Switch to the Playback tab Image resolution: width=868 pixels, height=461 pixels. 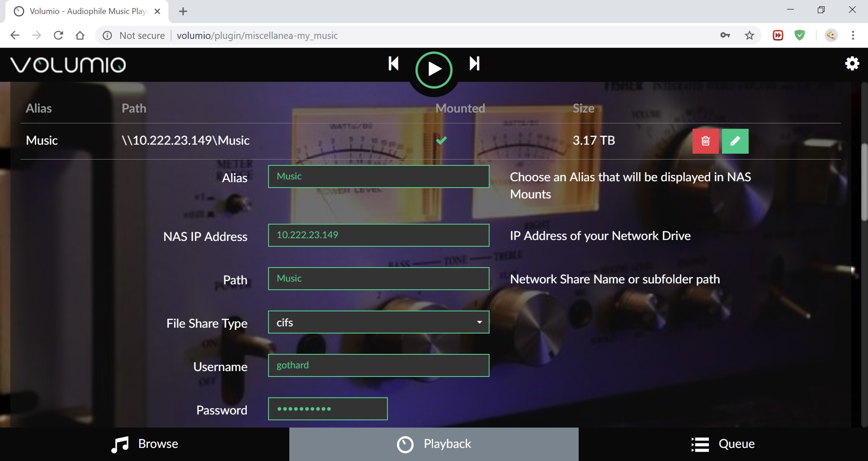[x=434, y=444]
